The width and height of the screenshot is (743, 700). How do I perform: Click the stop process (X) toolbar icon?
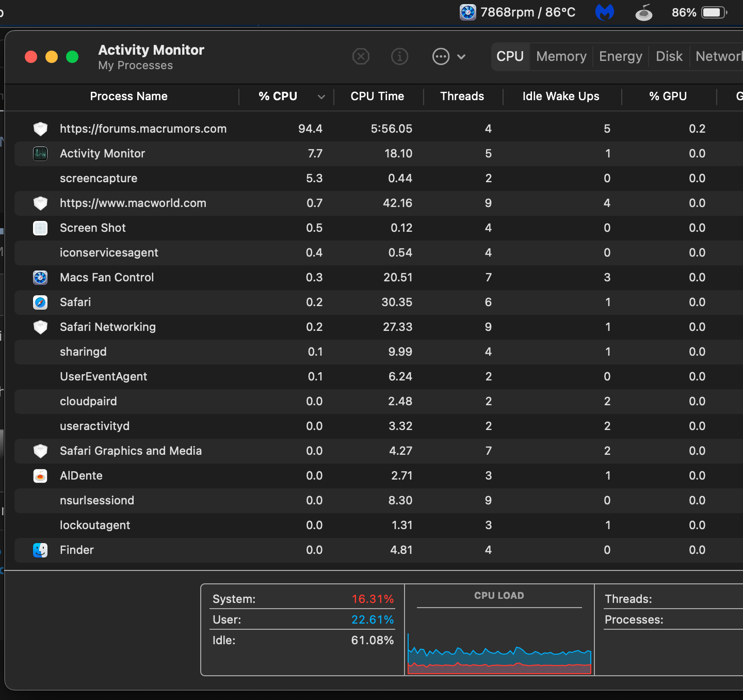pos(361,56)
